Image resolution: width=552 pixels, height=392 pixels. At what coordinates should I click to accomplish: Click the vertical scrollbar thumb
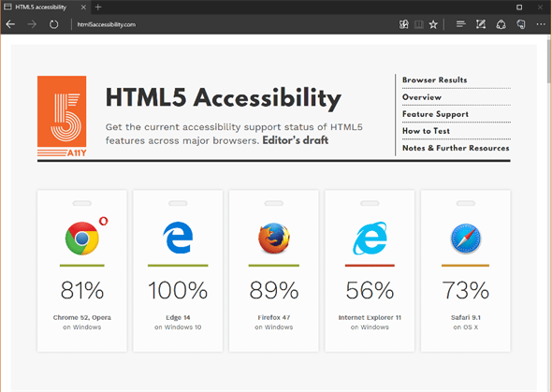pos(549,62)
